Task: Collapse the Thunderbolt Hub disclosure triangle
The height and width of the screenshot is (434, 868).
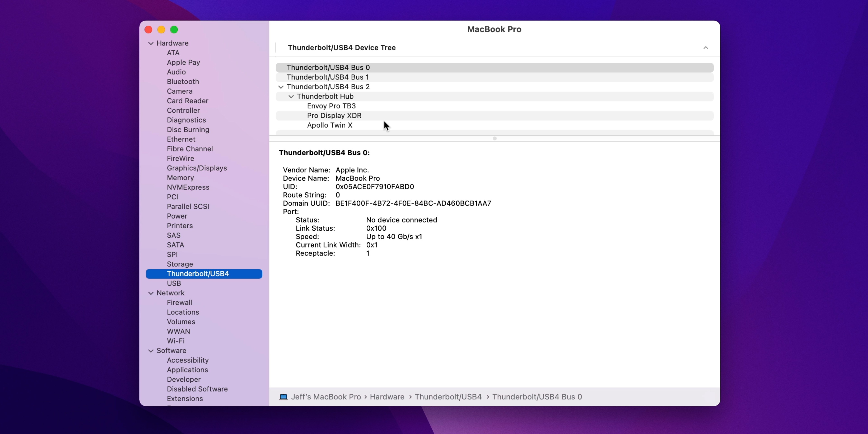Action: point(291,97)
